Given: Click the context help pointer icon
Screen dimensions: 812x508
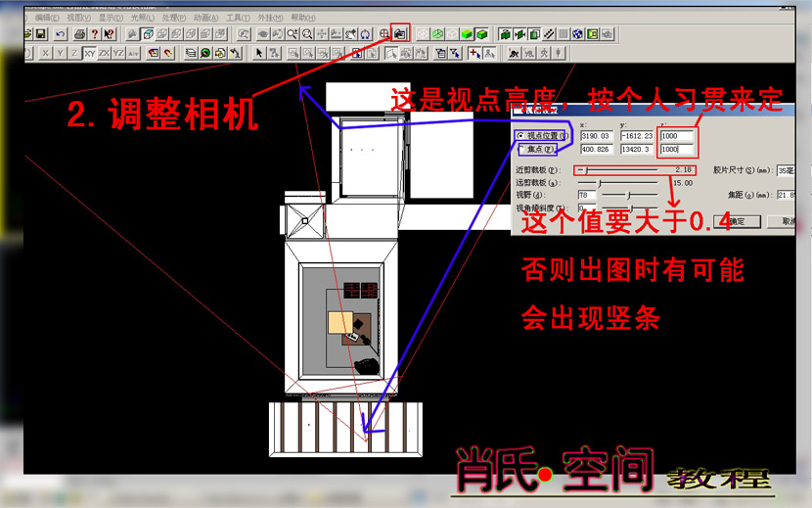Looking at the screenshot, I should (x=109, y=34).
